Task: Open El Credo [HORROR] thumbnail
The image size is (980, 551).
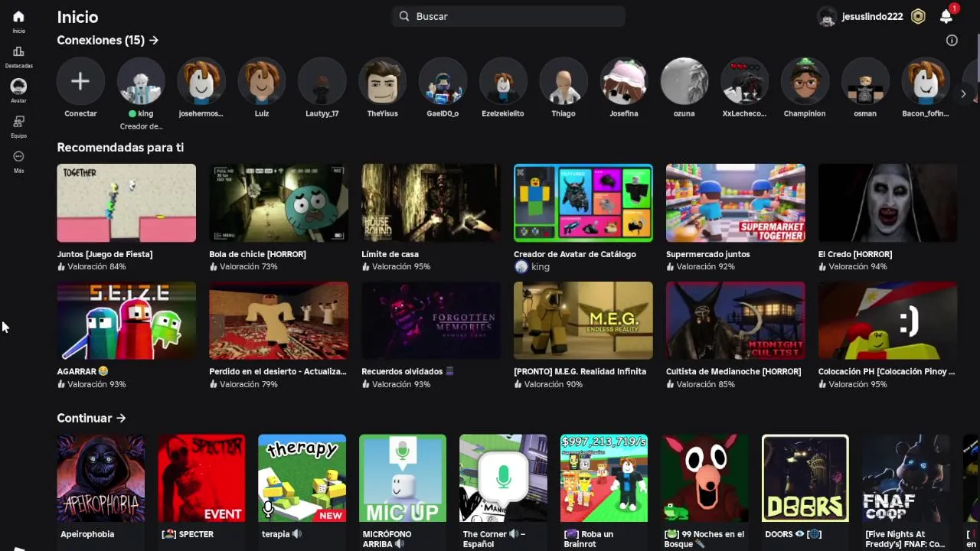Action: (x=888, y=203)
